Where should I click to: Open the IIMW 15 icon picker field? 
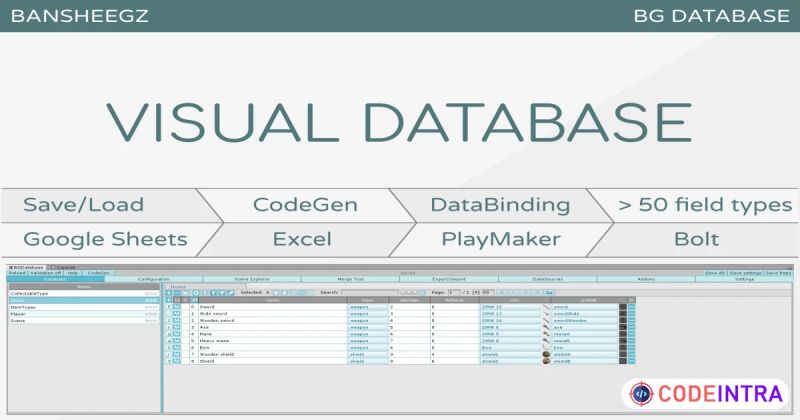tap(510, 307)
